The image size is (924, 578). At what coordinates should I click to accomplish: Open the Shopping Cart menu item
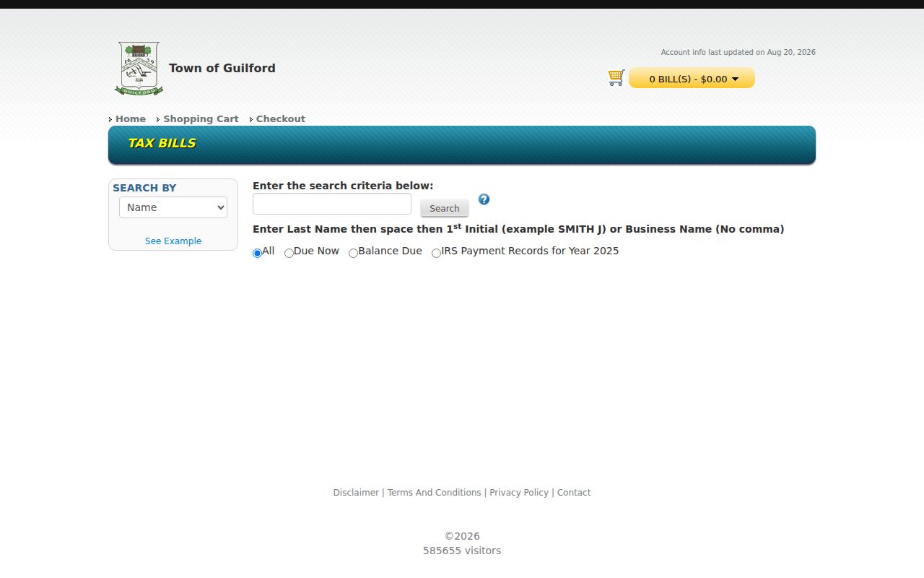201,119
